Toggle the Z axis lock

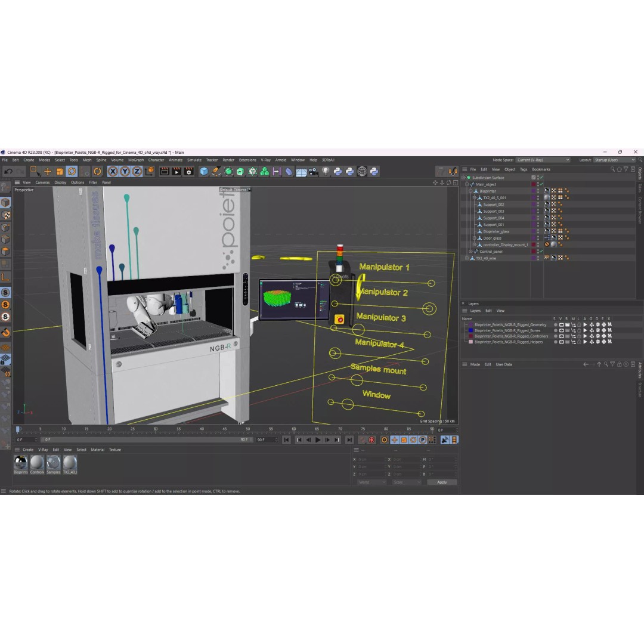coord(137,171)
